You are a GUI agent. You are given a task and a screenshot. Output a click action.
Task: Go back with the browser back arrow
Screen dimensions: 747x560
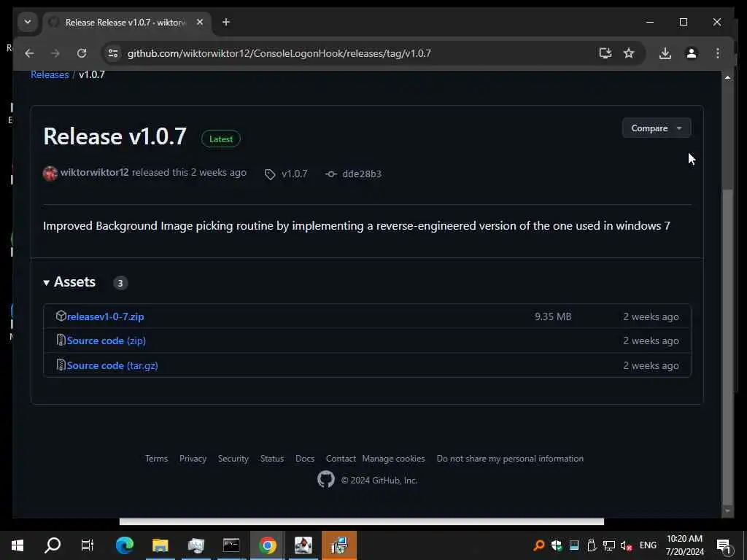[29, 53]
